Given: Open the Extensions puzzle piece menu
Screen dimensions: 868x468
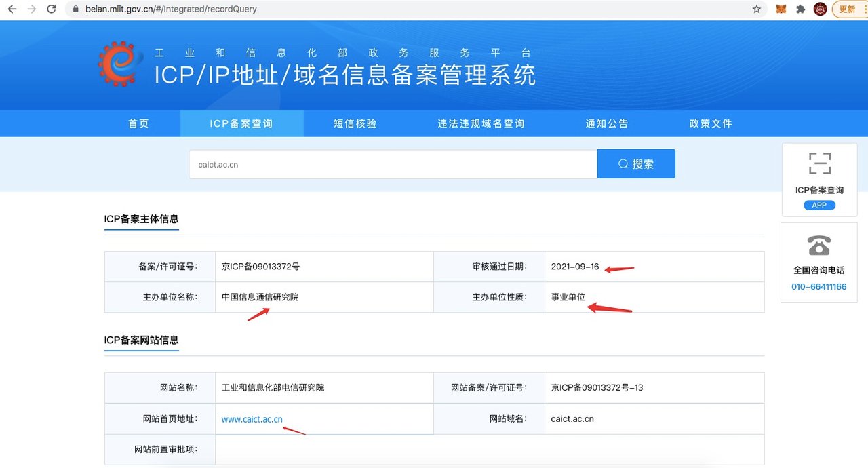Looking at the screenshot, I should pyautogui.click(x=801, y=9).
